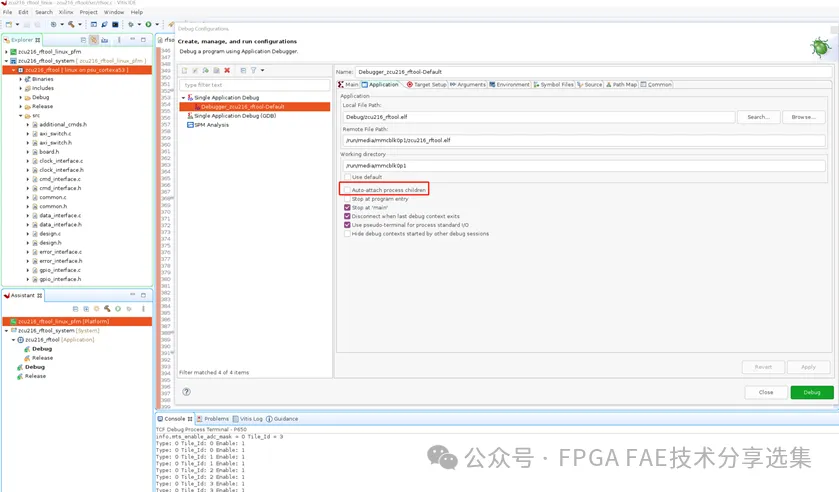The width and height of the screenshot is (839, 492).
Task: Click the hammer Build icon in the main toolbar
Action: (71, 24)
